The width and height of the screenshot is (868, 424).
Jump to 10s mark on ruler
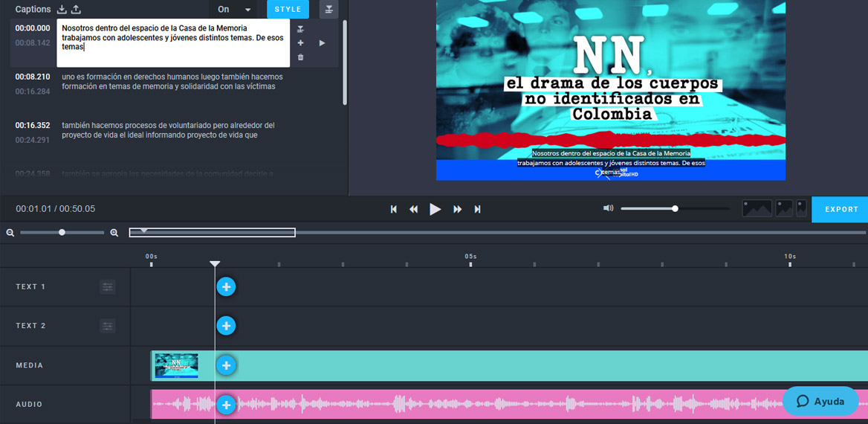(790, 257)
